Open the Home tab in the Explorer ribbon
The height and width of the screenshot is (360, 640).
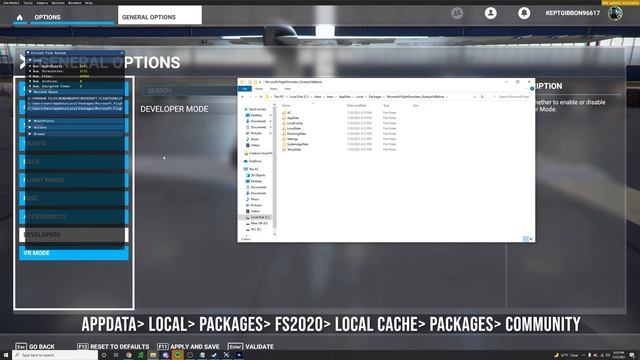click(x=259, y=89)
